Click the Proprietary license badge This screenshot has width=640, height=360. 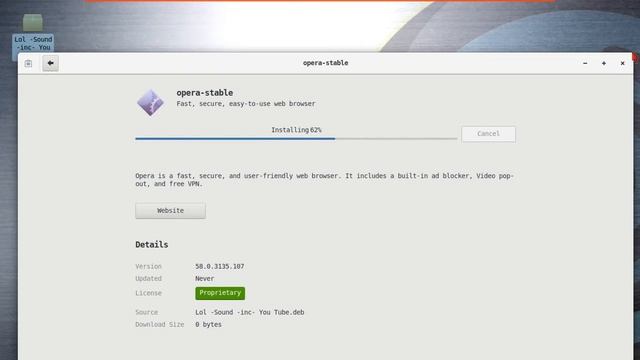[x=220, y=293]
